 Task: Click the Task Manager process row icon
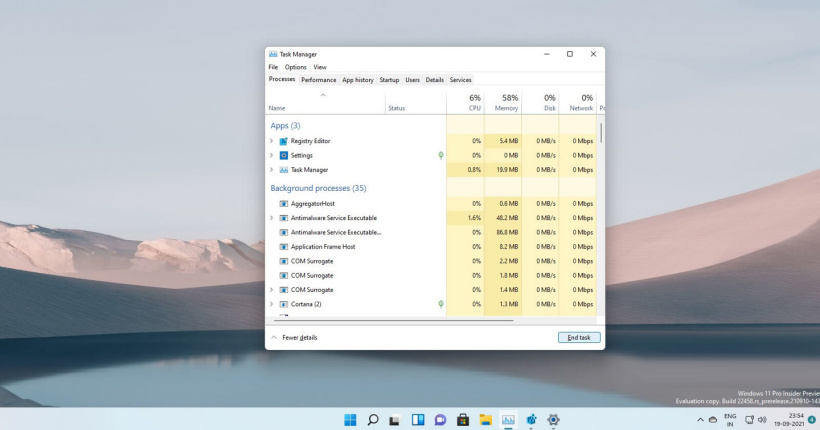pyautogui.click(x=283, y=170)
